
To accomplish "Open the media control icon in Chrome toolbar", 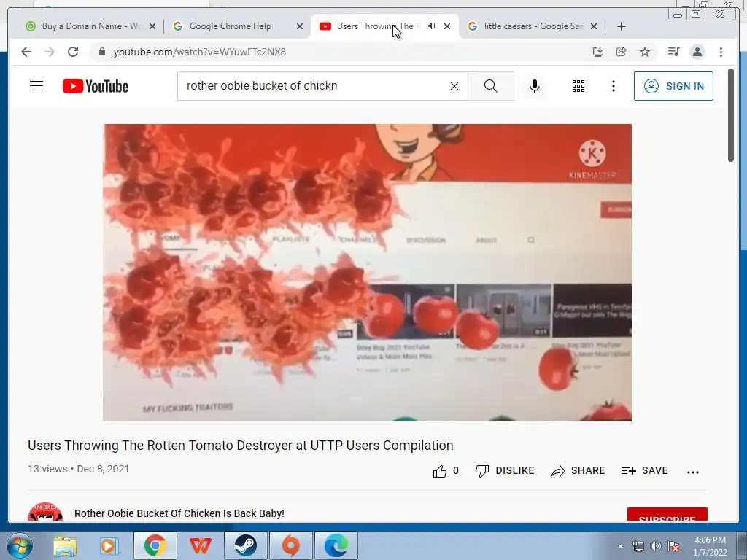I will pos(673,52).
